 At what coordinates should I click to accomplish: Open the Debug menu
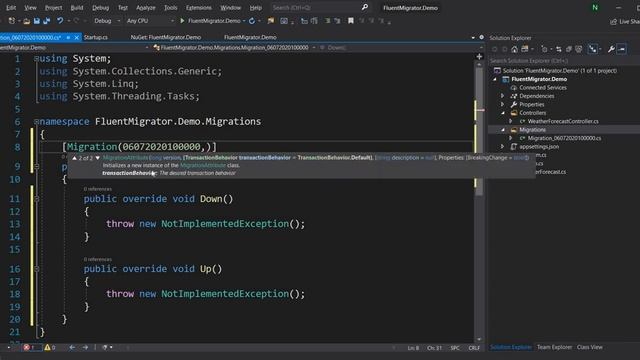(100, 8)
